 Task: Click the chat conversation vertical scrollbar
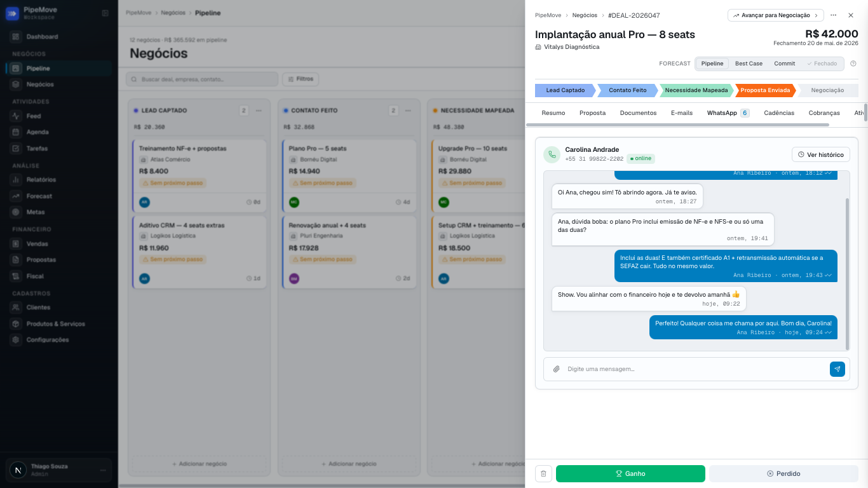[847, 273]
